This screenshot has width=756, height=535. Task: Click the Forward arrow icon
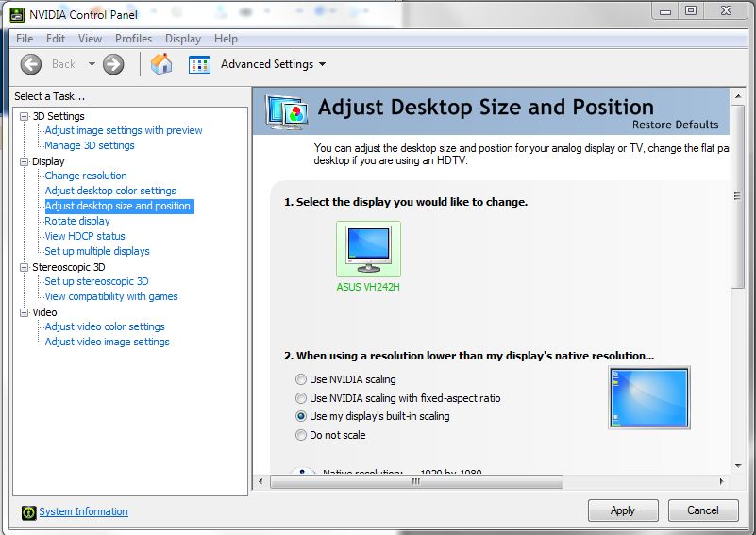[x=113, y=64]
